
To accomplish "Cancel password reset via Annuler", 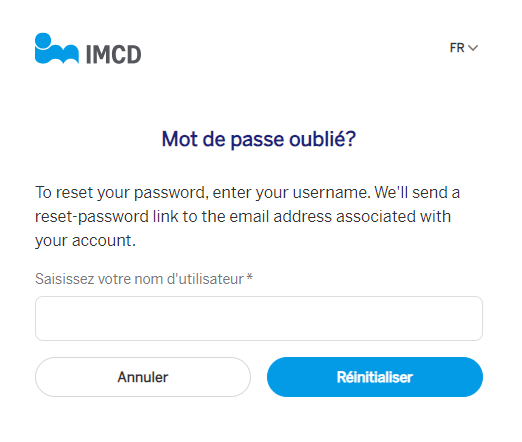I will coord(143,377).
